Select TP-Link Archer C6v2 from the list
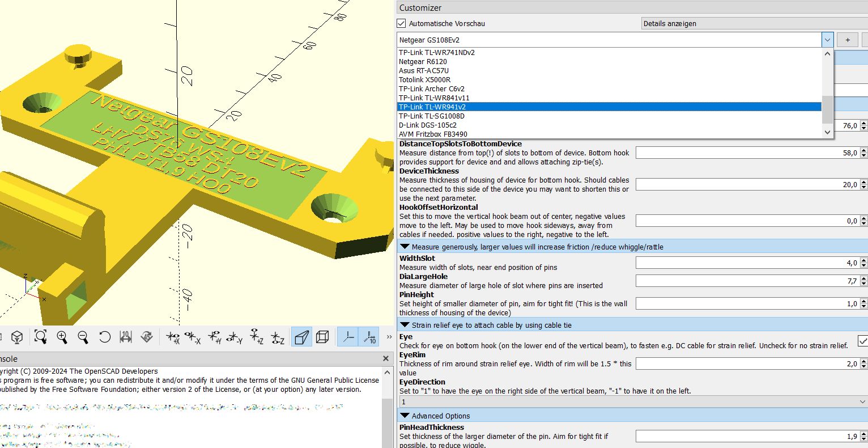Image resolution: width=868 pixels, height=448 pixels. tap(431, 89)
